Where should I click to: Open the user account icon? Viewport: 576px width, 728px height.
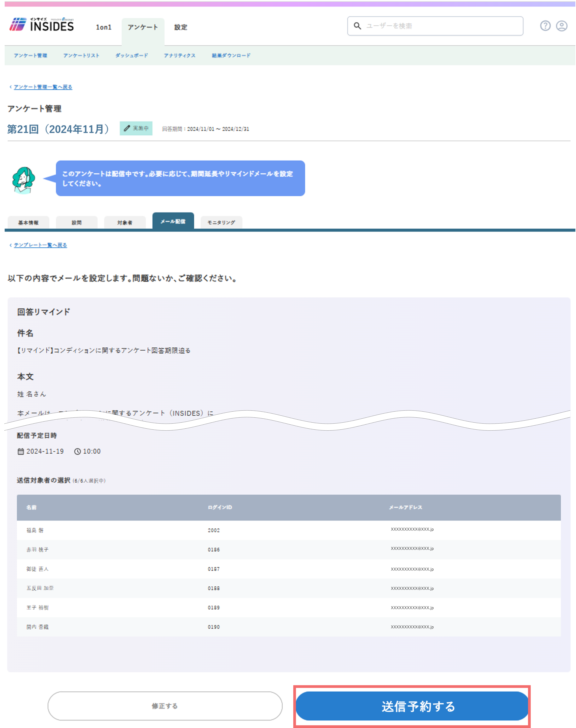pos(561,26)
